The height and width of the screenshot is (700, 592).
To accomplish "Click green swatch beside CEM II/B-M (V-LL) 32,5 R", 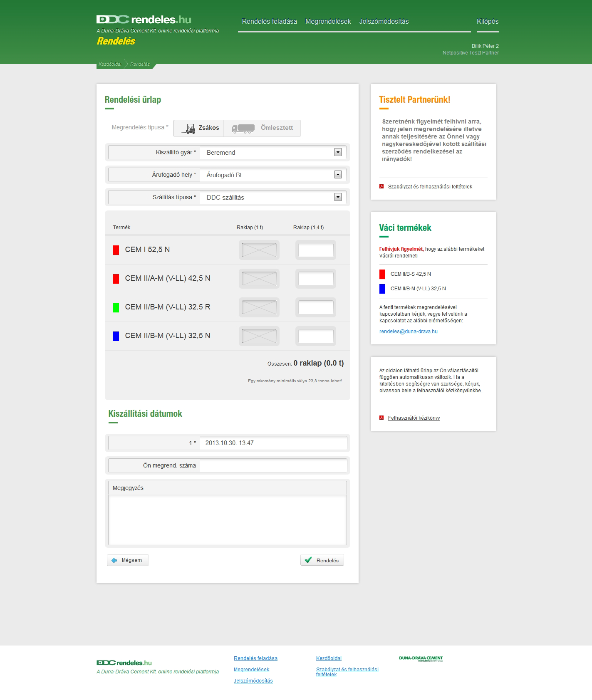I will pyautogui.click(x=116, y=307).
